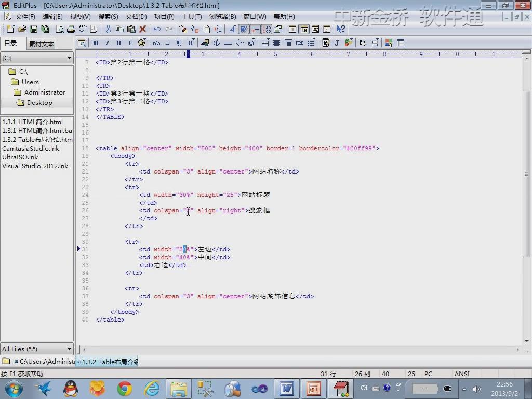Select the 1.3.2 Table布局介绍 document tab
Viewport: 532px width, 399px height.
pos(107,362)
